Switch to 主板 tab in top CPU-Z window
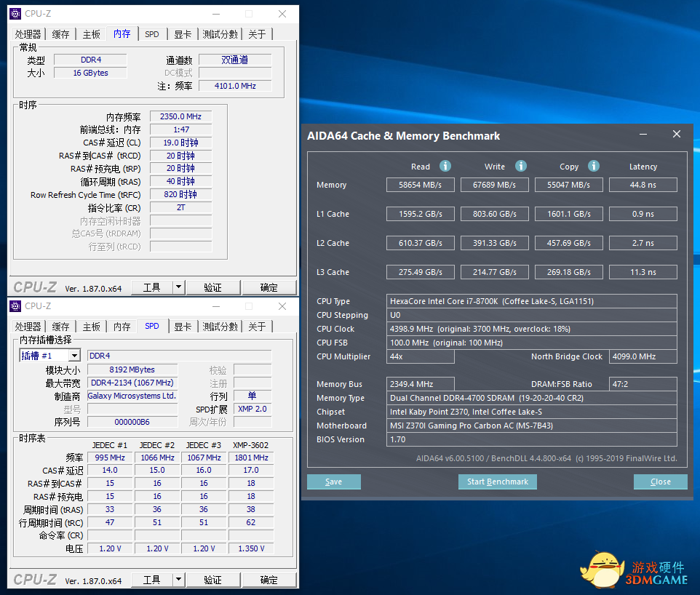This screenshot has width=700, height=595. click(92, 34)
